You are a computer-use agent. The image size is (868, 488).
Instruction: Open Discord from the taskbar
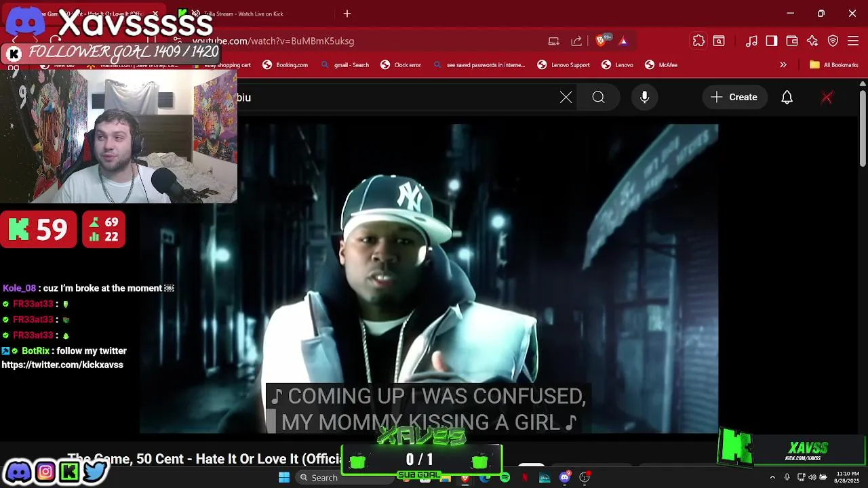[565, 478]
